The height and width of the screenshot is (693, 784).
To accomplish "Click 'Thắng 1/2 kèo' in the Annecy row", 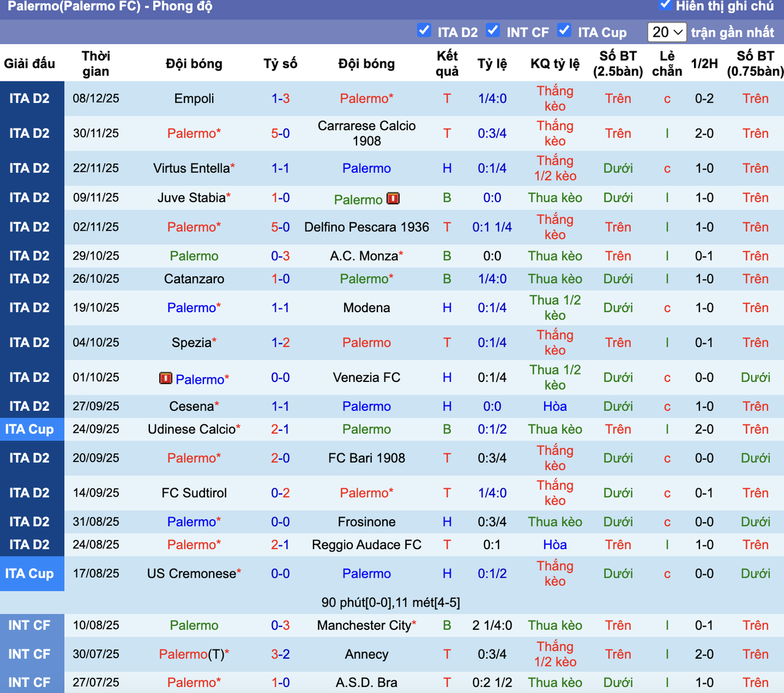I will coord(555,654).
